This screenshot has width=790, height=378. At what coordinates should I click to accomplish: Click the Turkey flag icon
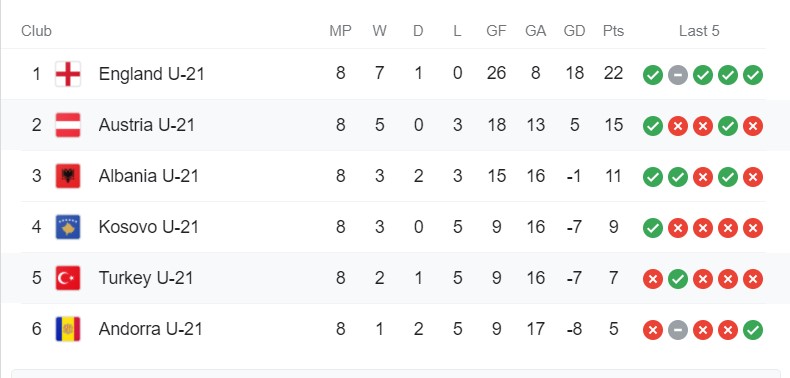(x=68, y=278)
